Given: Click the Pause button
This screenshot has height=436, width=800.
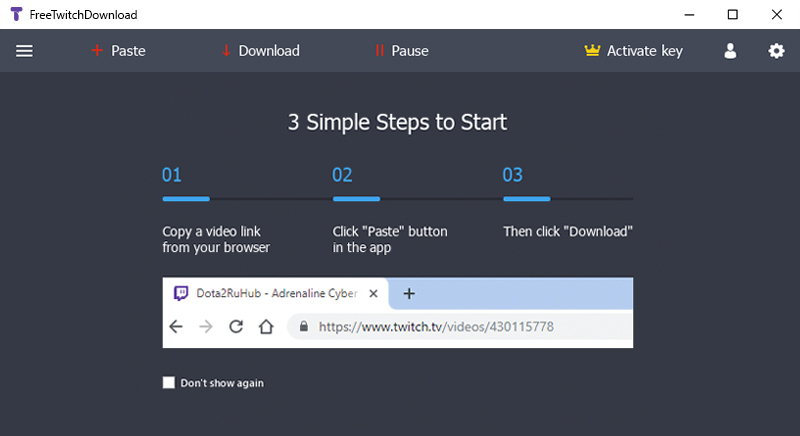Looking at the screenshot, I should [x=402, y=51].
